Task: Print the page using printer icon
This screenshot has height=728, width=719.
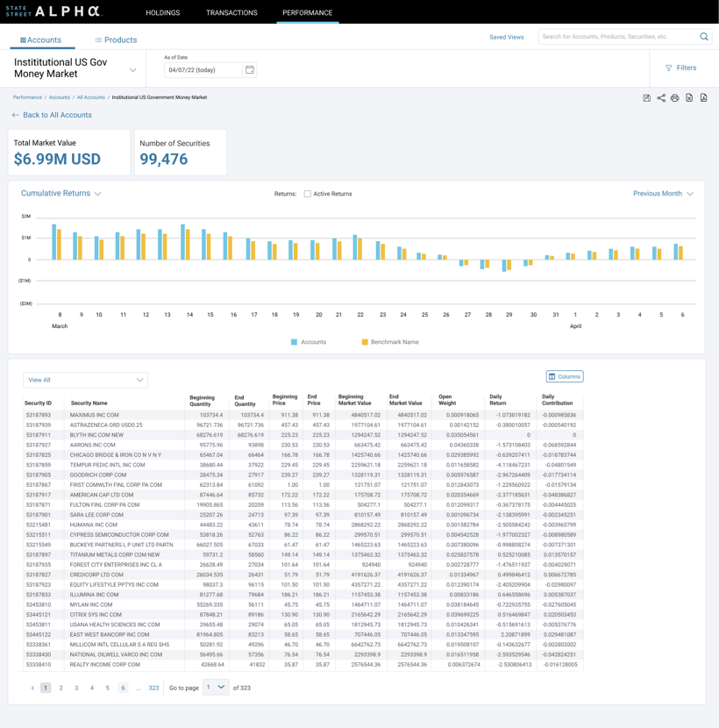Action: (675, 98)
